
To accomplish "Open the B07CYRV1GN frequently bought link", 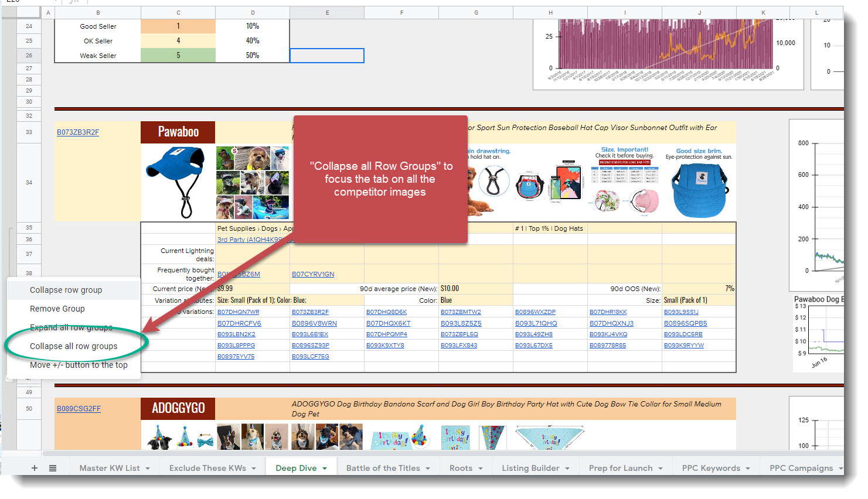I will pyautogui.click(x=313, y=274).
